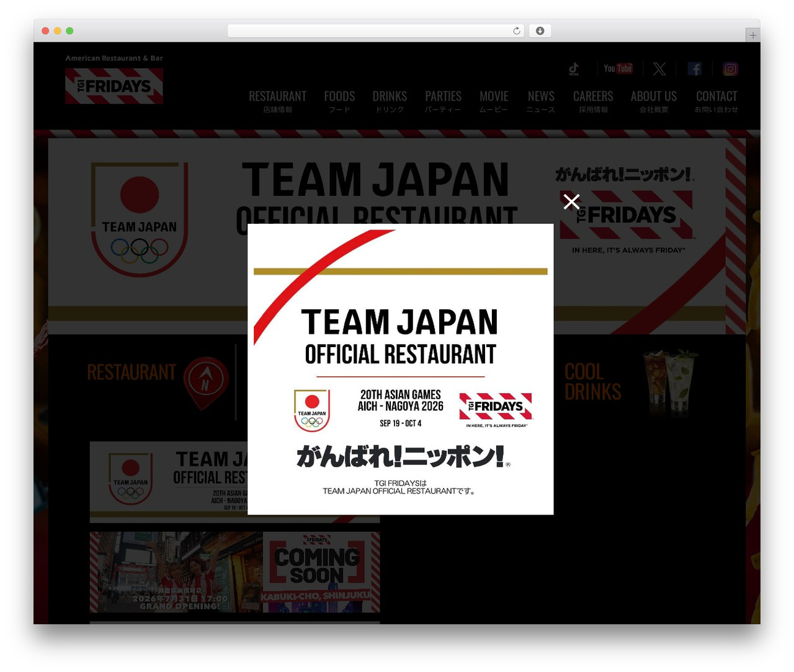Reload the page in the address bar
Viewport: 794px width, 672px height.
(516, 31)
